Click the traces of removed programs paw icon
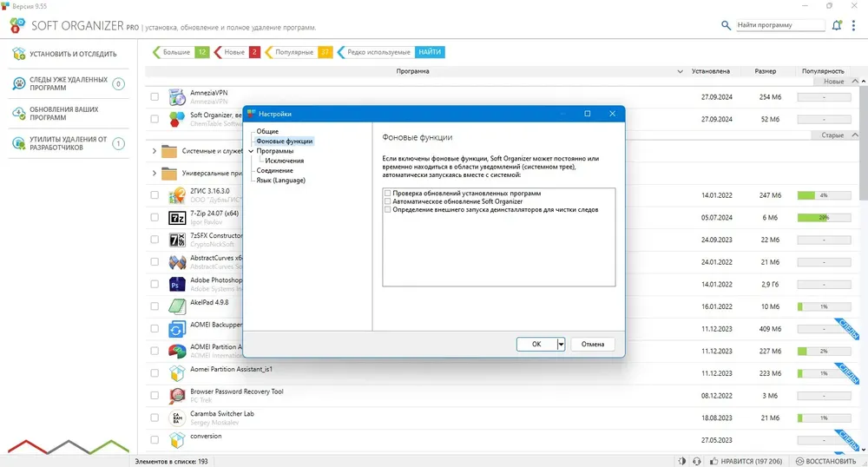 19,83
